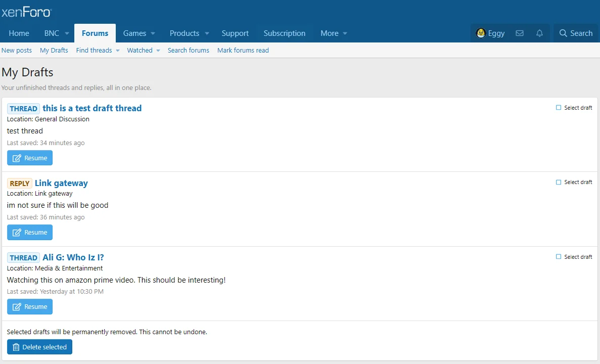600x364 pixels.
Task: Click 'Watching this on amazon prime video' text
Action: (70, 280)
